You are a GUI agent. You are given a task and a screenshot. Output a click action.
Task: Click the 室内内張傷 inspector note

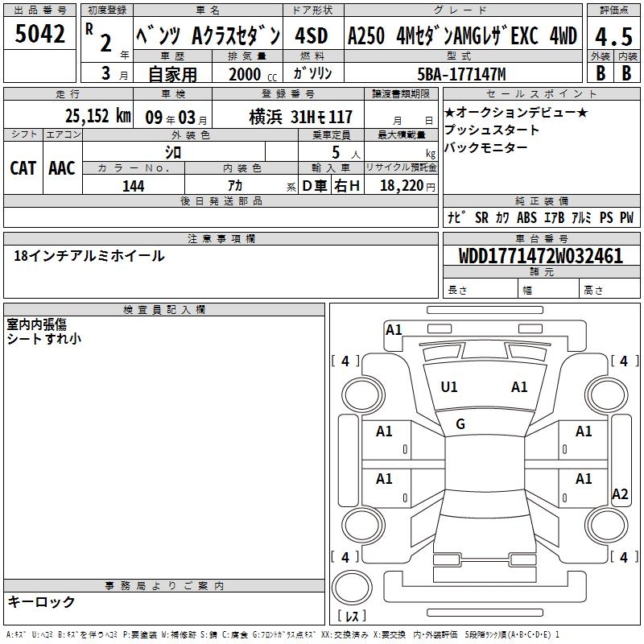(x=36, y=324)
